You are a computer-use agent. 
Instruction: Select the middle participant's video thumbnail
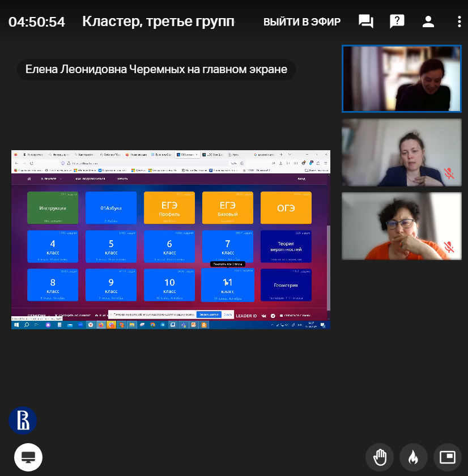pyautogui.click(x=401, y=152)
